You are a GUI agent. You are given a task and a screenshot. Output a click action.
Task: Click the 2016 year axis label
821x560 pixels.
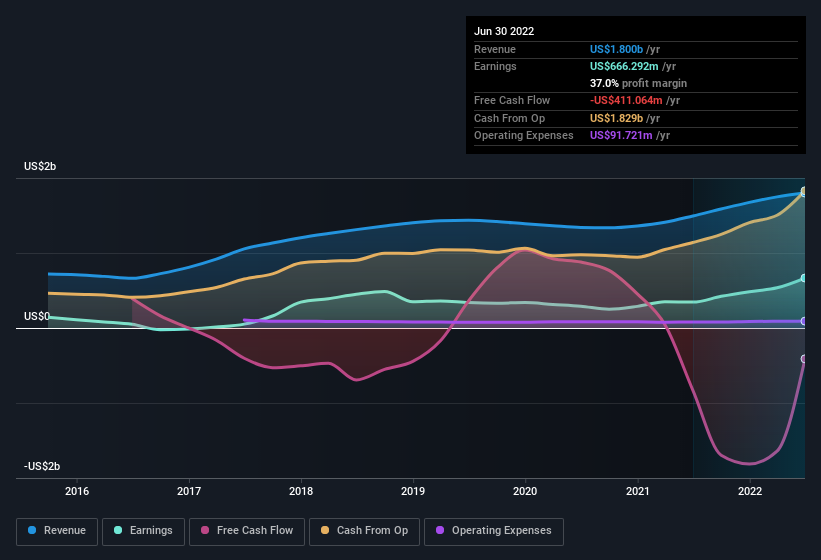click(77, 491)
